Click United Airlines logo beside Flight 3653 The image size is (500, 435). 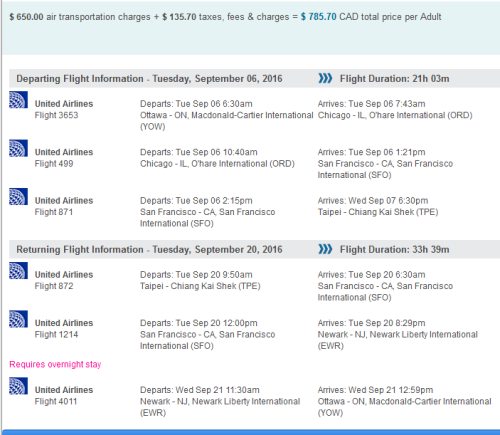[x=18, y=100]
